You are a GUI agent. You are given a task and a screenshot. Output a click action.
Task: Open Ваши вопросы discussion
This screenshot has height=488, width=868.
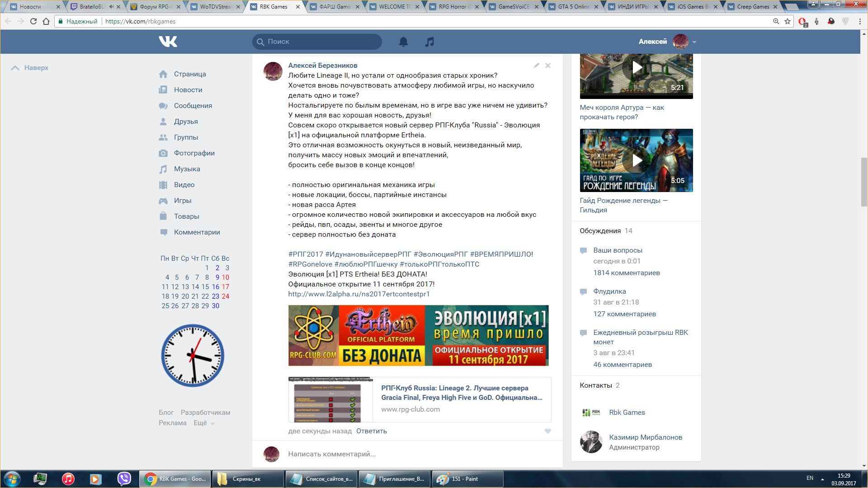pyautogui.click(x=618, y=250)
